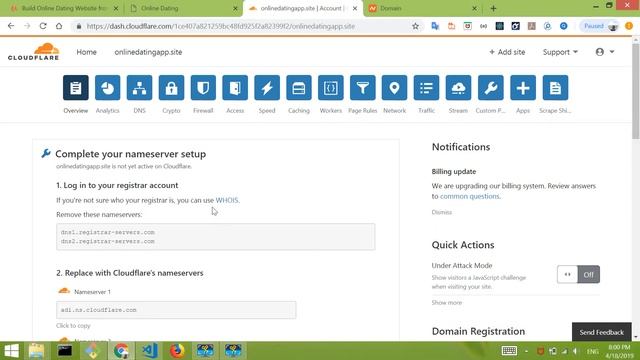Viewport: 640px width, 360px height.
Task: Open the WHOIS link
Action: pyautogui.click(x=227, y=200)
